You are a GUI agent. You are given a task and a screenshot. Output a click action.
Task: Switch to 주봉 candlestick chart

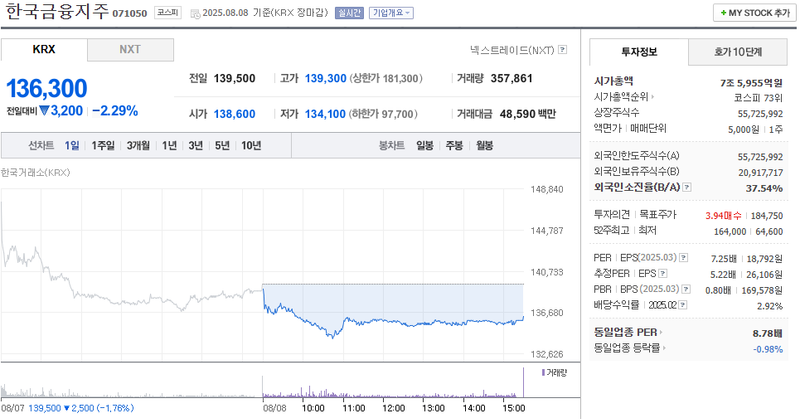[454, 145]
